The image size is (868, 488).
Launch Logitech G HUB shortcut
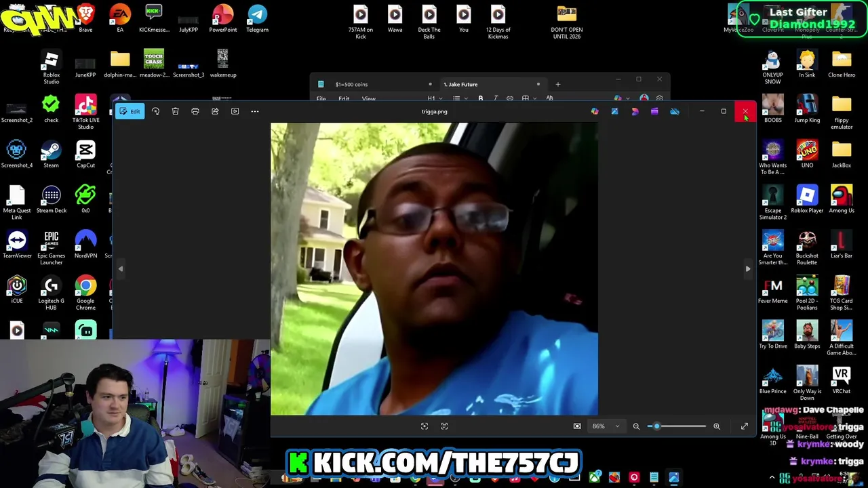(x=51, y=293)
